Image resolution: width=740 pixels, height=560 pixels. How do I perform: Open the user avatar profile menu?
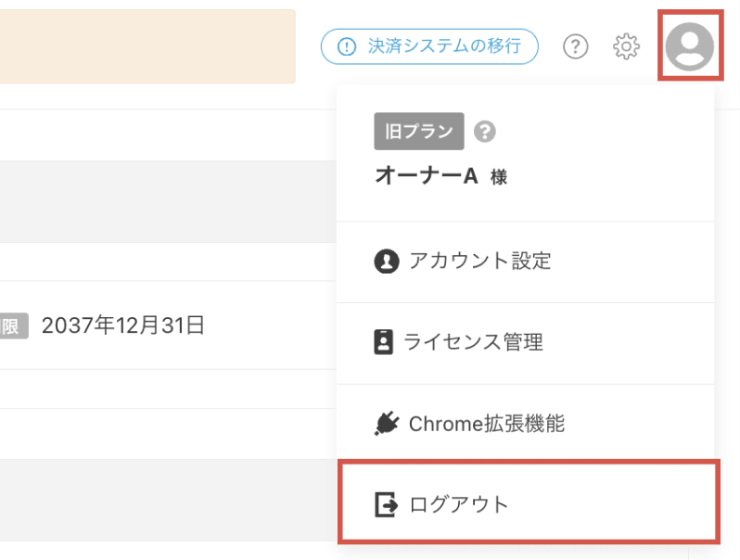click(689, 46)
